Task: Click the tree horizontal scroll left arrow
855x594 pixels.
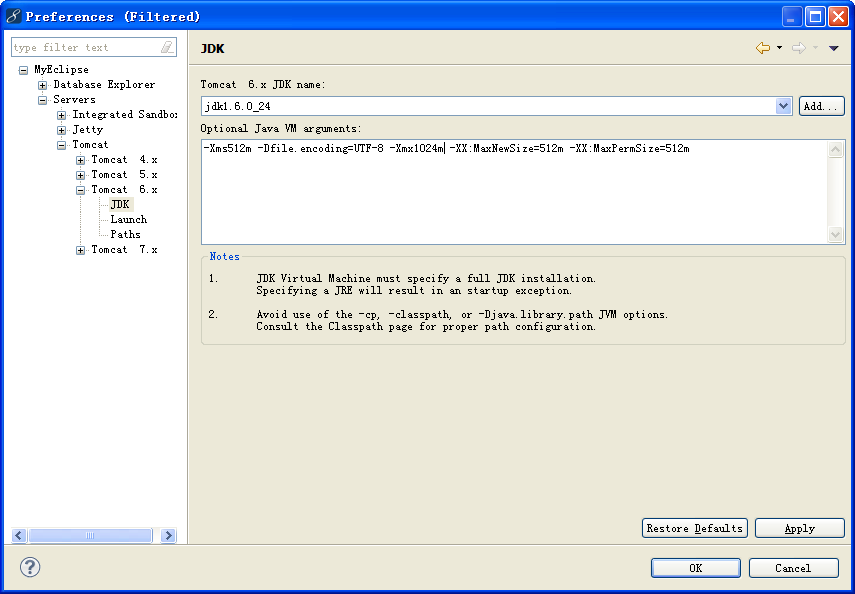Action: pyautogui.click(x=19, y=536)
